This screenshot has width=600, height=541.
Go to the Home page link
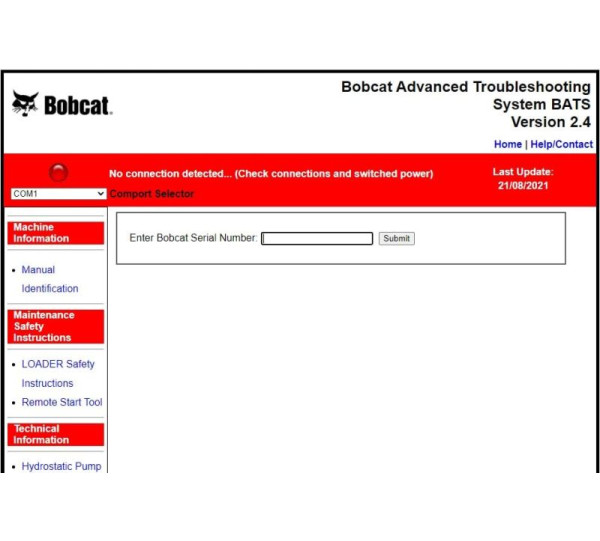pyautogui.click(x=507, y=144)
